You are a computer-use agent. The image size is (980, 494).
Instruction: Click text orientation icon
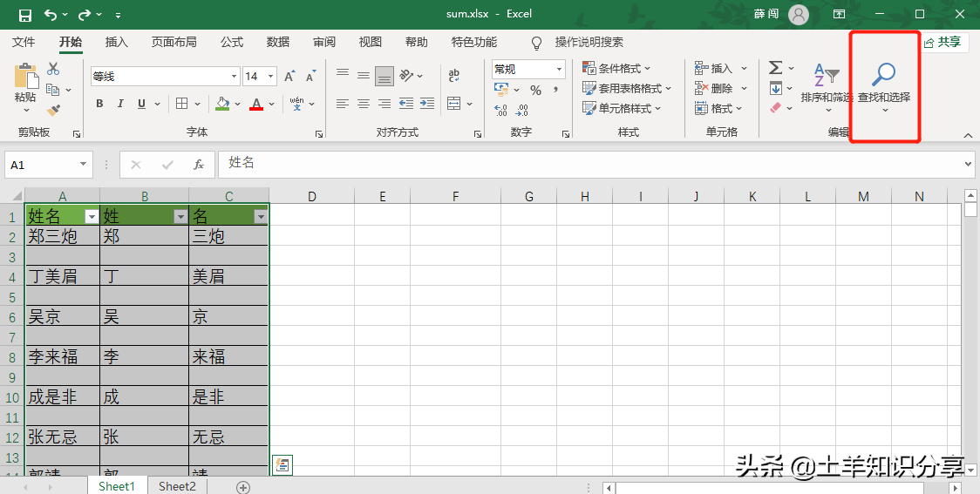tap(406, 76)
